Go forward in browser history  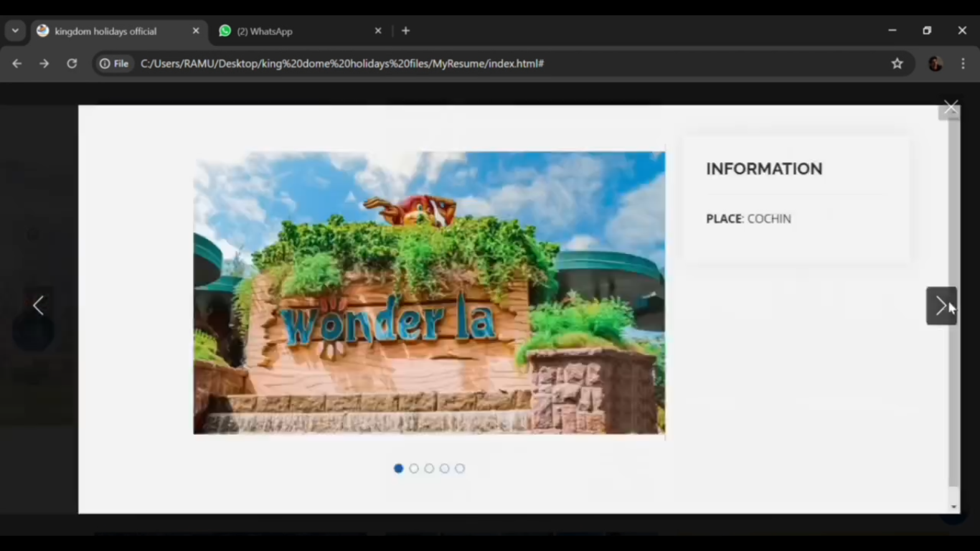(44, 63)
